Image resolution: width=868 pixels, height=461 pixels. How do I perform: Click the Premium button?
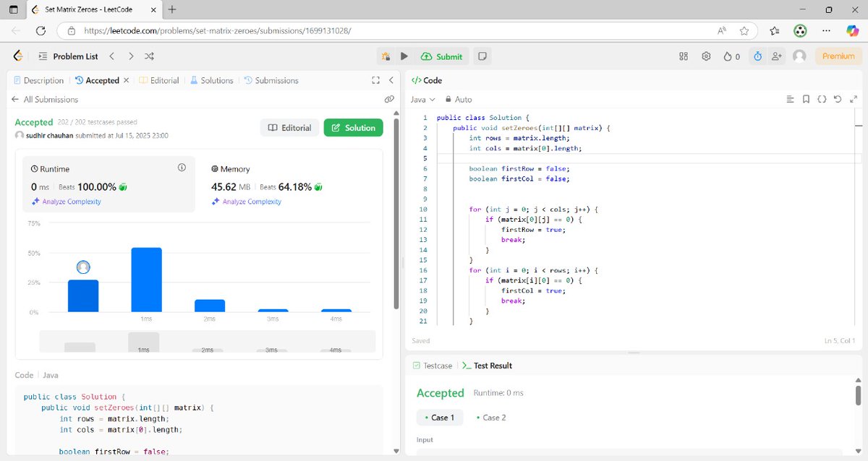pyautogui.click(x=838, y=56)
